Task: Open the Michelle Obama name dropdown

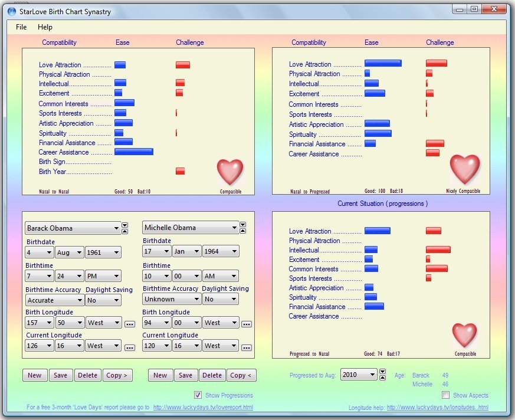Action: [191, 228]
